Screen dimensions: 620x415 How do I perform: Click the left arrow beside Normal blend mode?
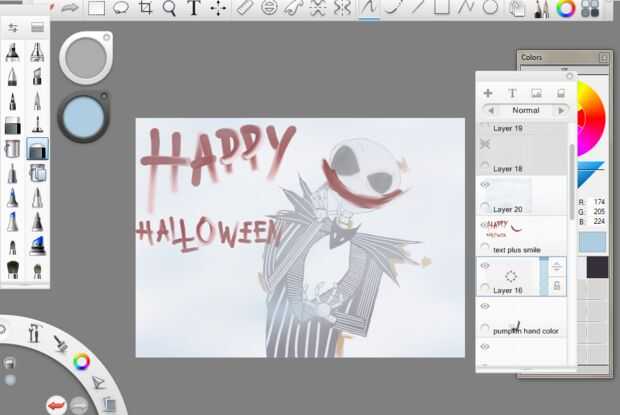tap(489, 110)
